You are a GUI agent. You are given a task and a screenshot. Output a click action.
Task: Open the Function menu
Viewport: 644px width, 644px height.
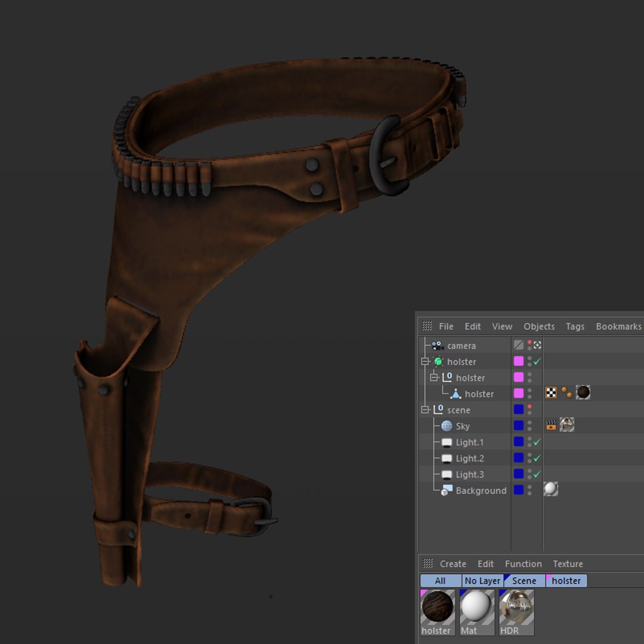524,563
